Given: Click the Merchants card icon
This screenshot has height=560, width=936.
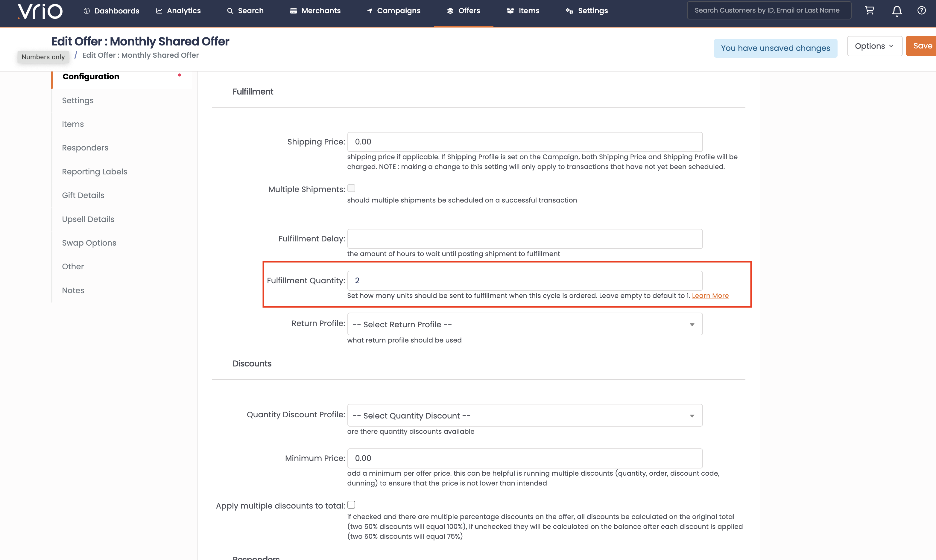Looking at the screenshot, I should click(293, 11).
